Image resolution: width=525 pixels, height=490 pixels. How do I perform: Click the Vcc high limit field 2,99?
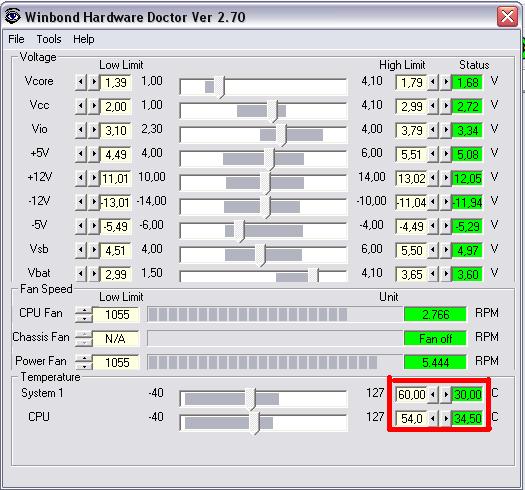[x=411, y=107]
